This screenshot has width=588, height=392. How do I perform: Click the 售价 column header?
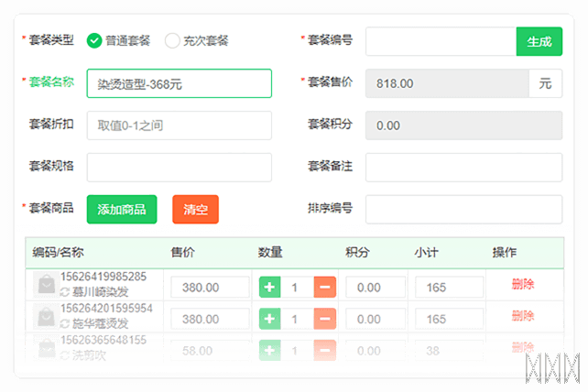182,252
